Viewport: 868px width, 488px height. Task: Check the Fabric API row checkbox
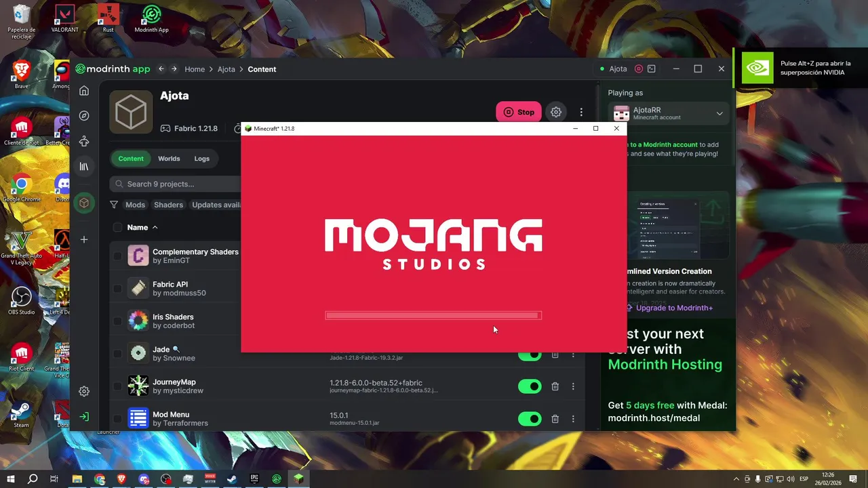117,289
